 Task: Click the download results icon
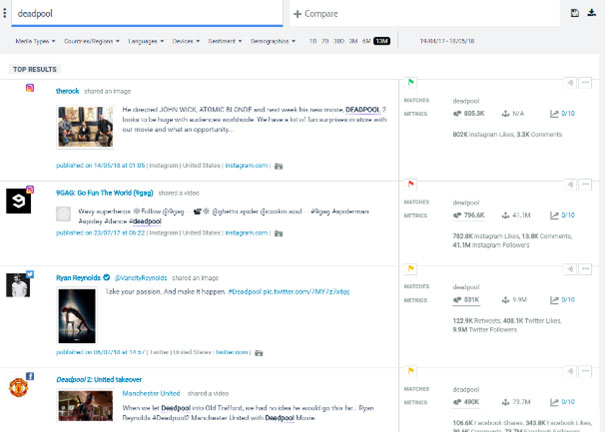click(x=591, y=13)
